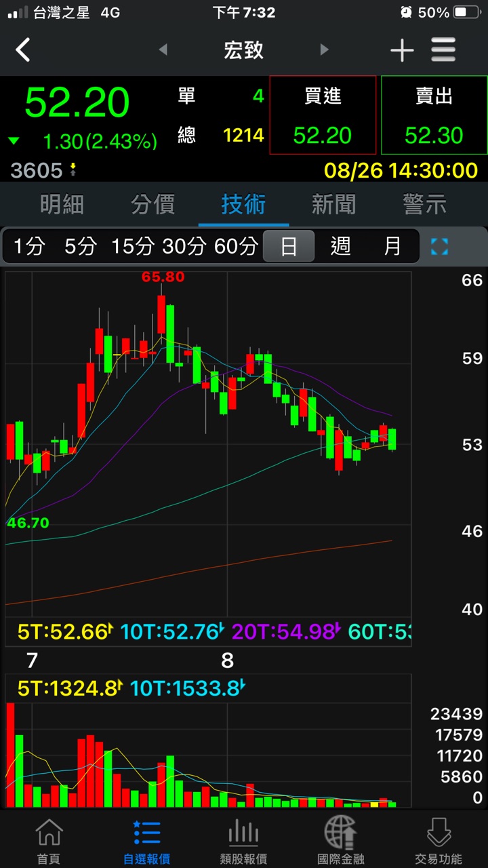Tap the back arrow icon

(x=23, y=50)
